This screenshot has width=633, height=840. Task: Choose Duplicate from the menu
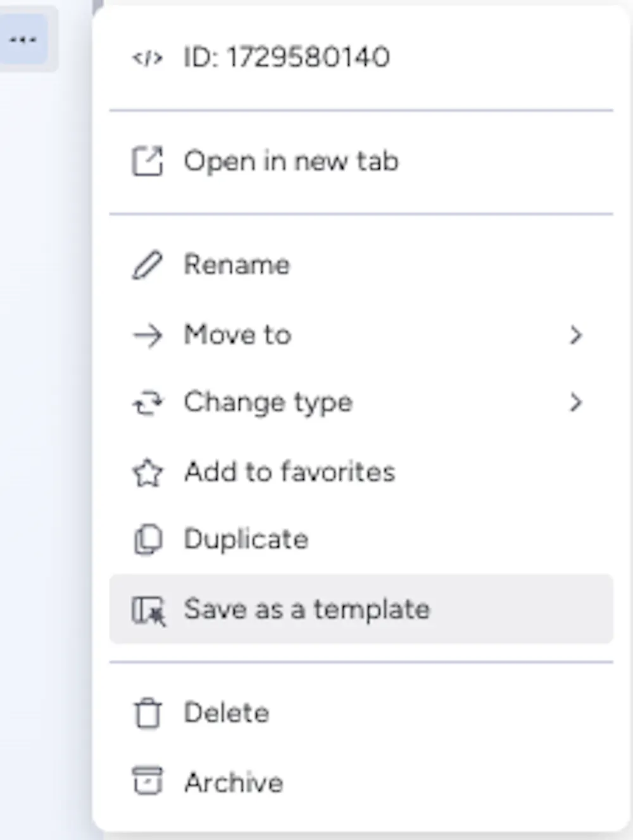246,540
